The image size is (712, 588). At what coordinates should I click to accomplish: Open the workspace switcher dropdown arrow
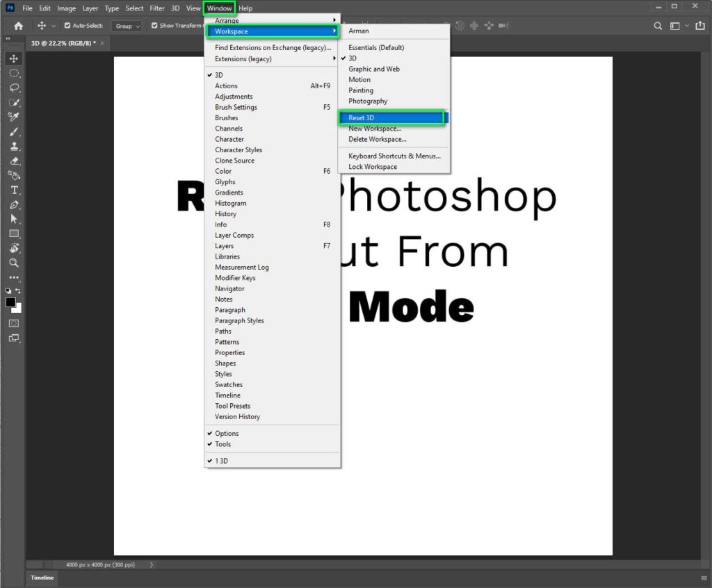coord(686,26)
